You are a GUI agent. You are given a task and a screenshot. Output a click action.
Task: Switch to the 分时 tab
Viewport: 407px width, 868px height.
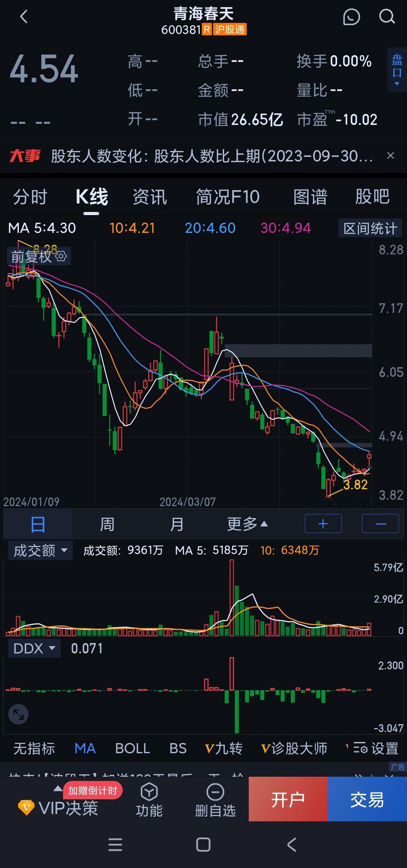[30, 197]
